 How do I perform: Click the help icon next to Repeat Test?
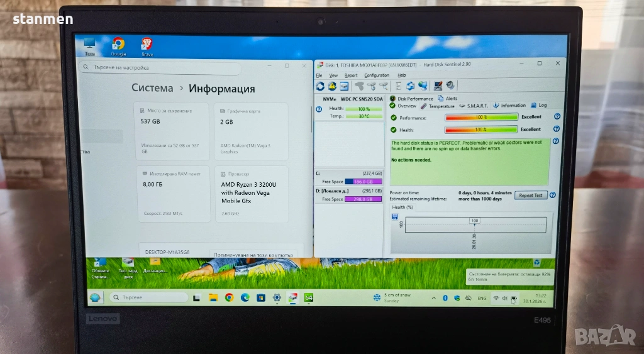coord(553,195)
